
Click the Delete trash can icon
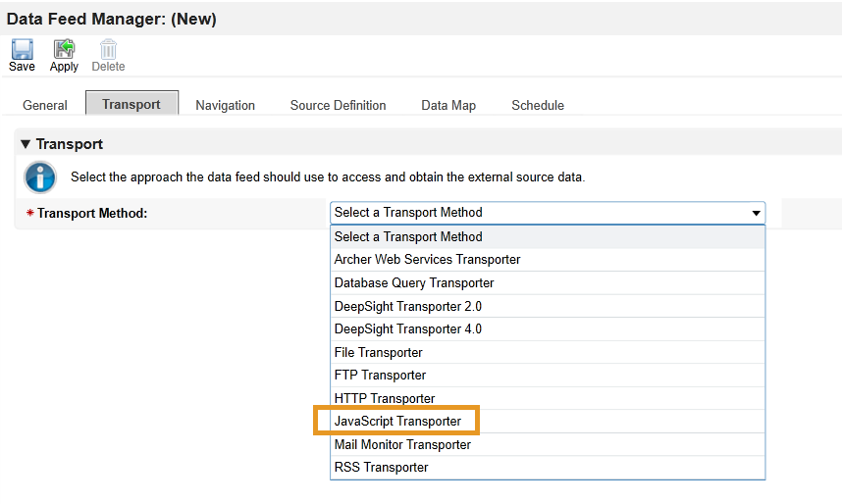click(x=108, y=49)
